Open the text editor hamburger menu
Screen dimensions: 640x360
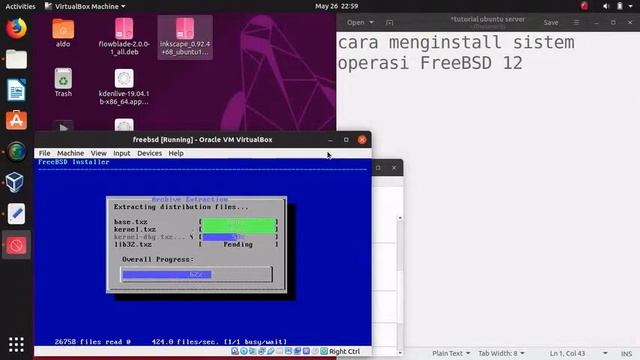[x=576, y=22]
